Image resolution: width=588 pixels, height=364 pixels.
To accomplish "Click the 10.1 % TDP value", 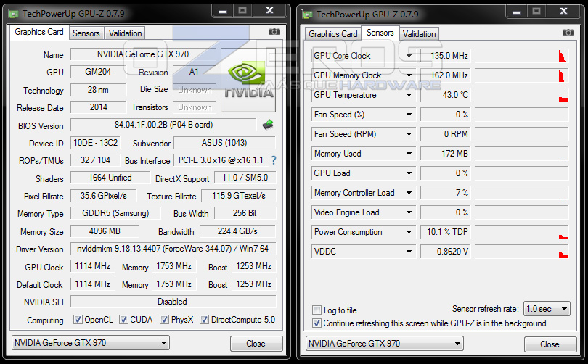I will [446, 232].
